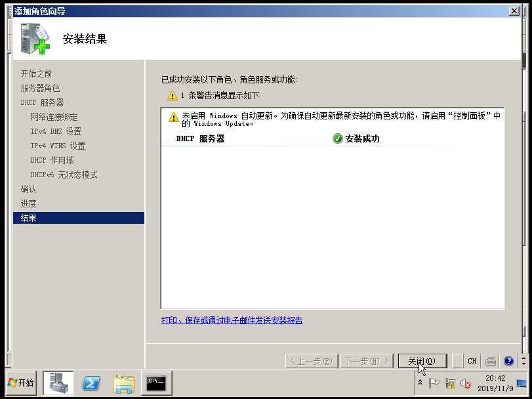Open the Action Center flag icon

tap(434, 383)
